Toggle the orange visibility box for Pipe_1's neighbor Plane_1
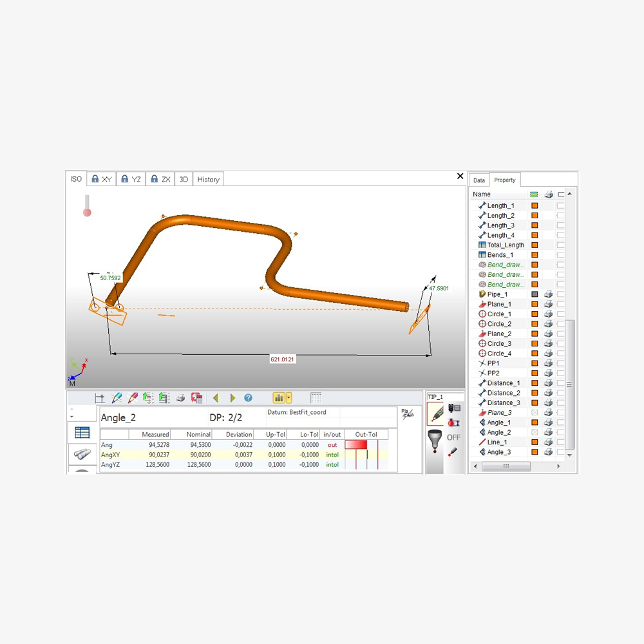 click(535, 304)
